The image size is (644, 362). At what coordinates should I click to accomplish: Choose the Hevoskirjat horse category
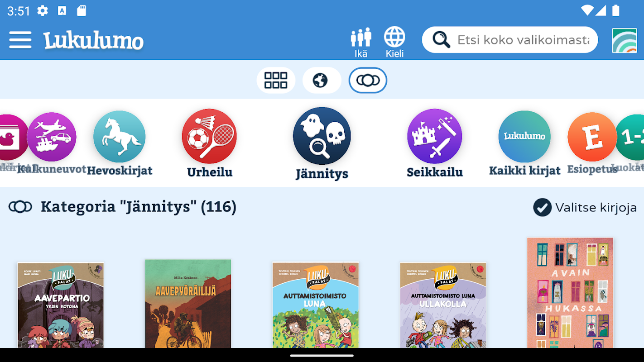(x=120, y=137)
